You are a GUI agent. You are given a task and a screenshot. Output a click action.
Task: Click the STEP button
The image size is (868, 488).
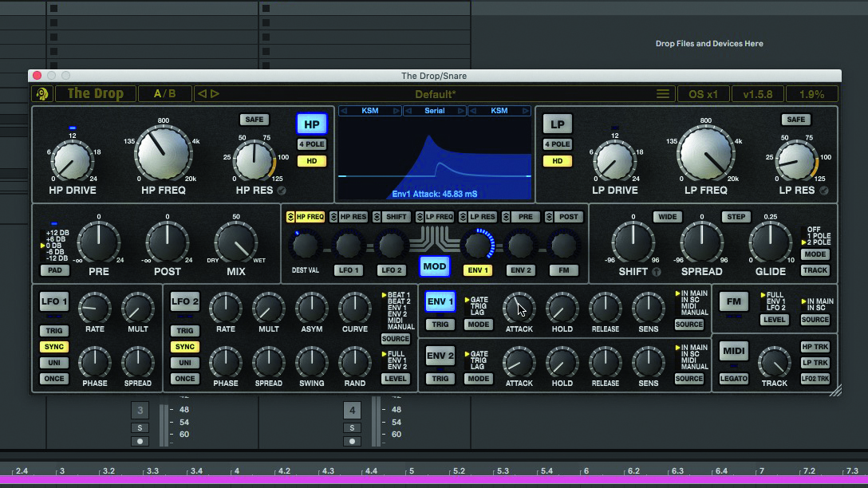point(736,217)
